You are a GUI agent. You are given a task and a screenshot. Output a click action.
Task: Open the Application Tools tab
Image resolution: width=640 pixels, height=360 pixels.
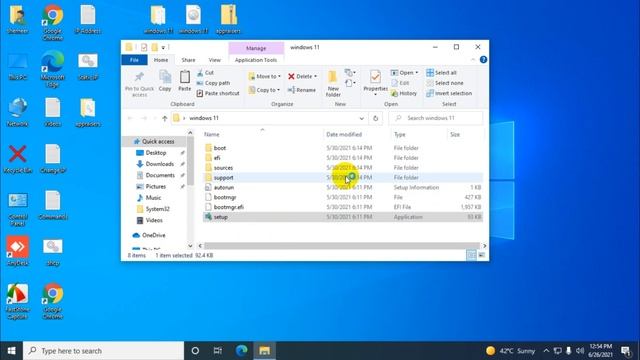click(256, 60)
